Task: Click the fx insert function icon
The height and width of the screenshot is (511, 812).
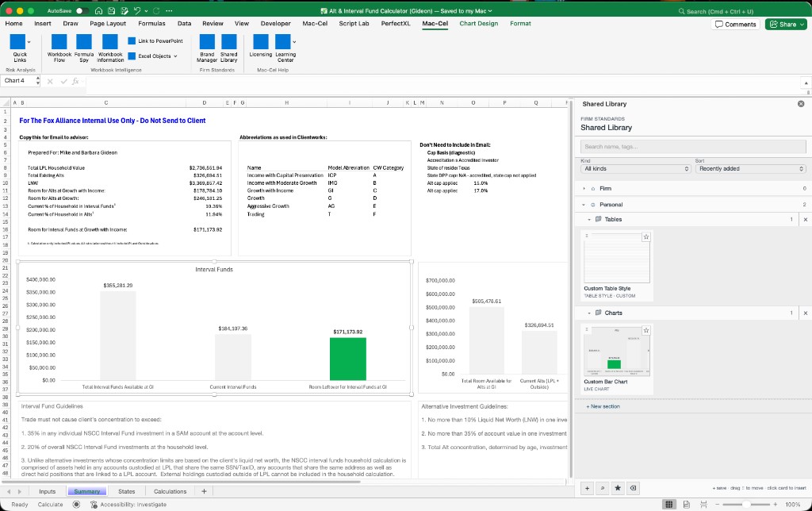Action: (75, 81)
